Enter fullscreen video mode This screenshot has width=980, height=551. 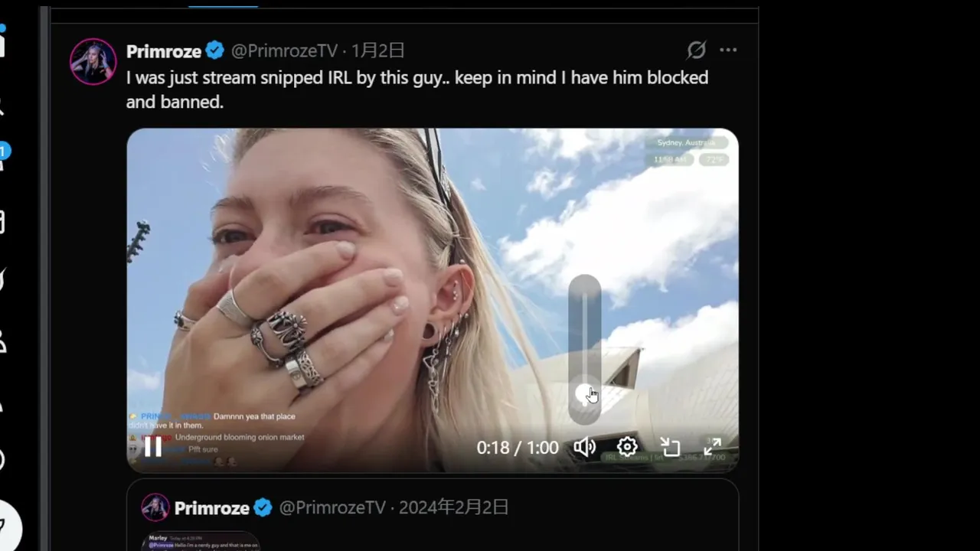pyautogui.click(x=713, y=447)
